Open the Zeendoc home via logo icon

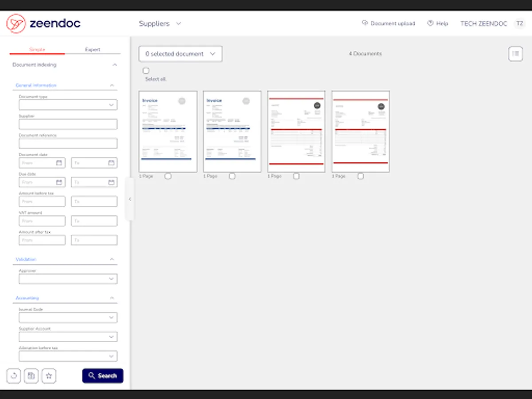click(x=16, y=23)
